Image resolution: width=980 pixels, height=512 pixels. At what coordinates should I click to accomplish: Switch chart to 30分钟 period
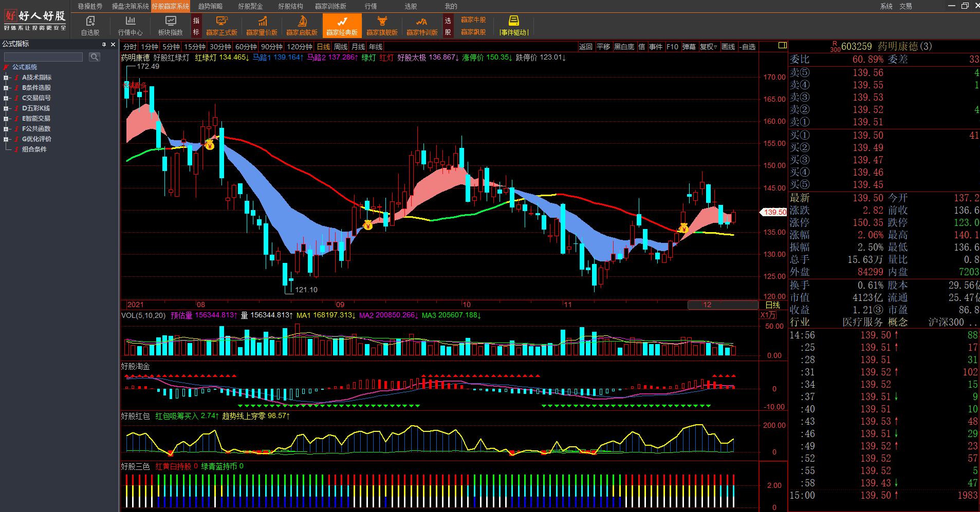pyautogui.click(x=220, y=47)
